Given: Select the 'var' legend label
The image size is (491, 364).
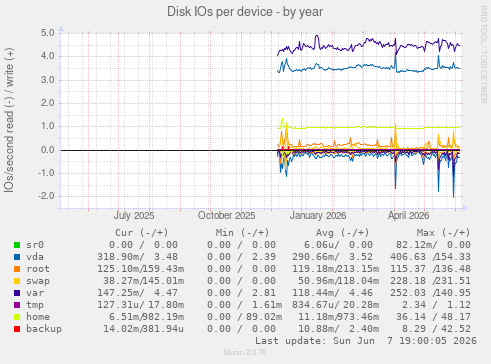Looking at the screenshot, I should click(35, 293).
